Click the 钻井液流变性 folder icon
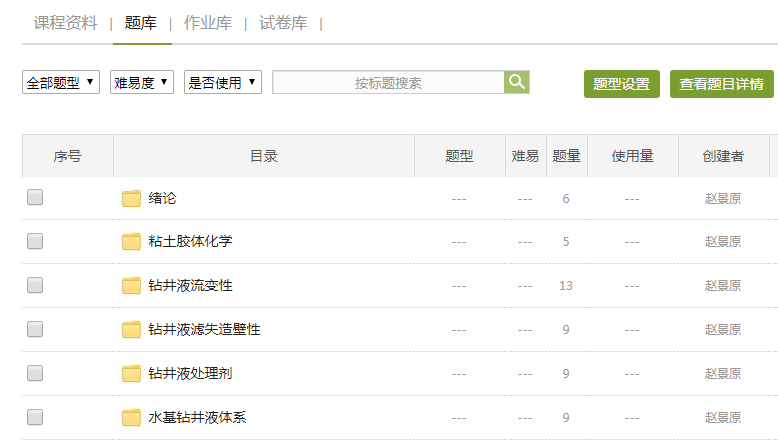The image size is (778, 443). coord(131,285)
